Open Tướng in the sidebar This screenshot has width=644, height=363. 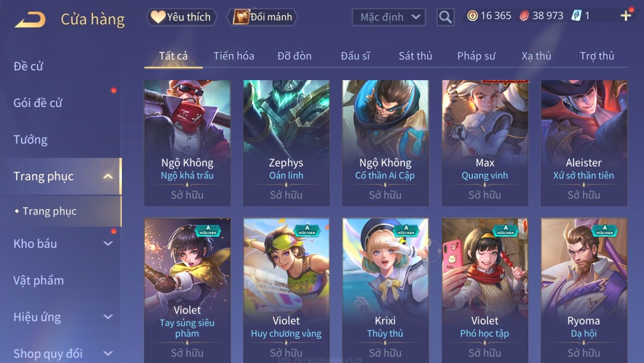[x=31, y=140]
